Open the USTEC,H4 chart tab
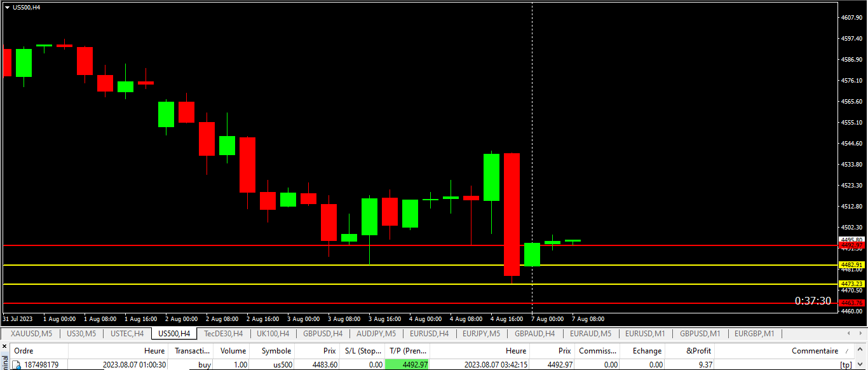868x370 pixels. click(x=127, y=334)
